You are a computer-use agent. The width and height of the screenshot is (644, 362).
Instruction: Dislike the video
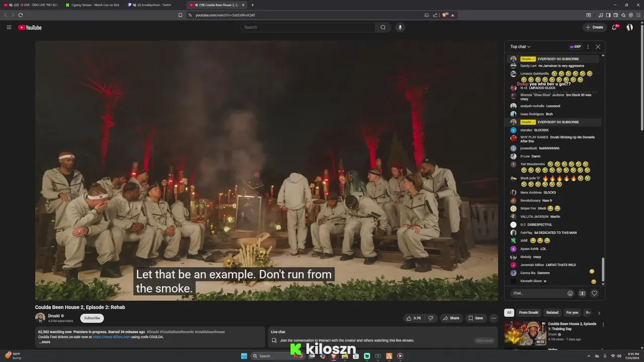pos(430,318)
